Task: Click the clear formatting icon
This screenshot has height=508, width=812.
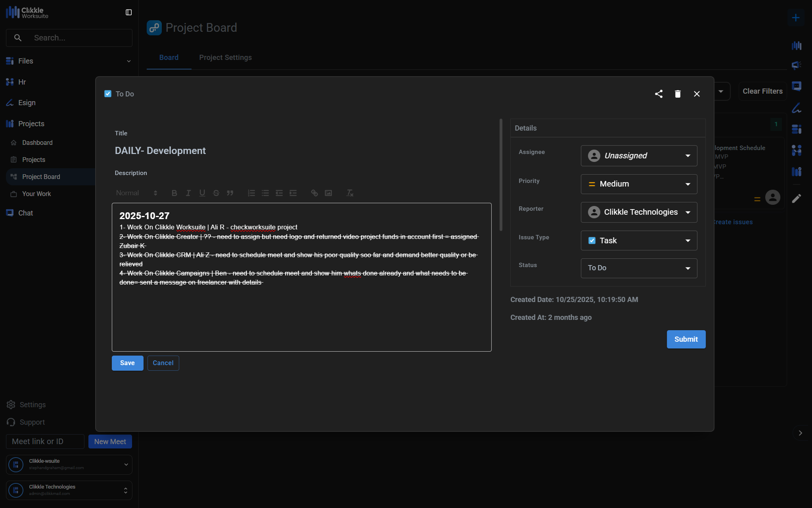Action: pos(350,193)
